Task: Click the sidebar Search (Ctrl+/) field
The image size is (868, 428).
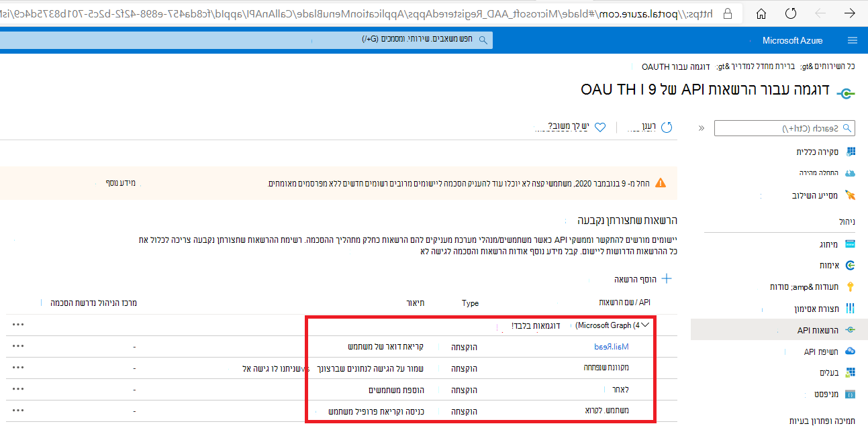Action: click(785, 128)
